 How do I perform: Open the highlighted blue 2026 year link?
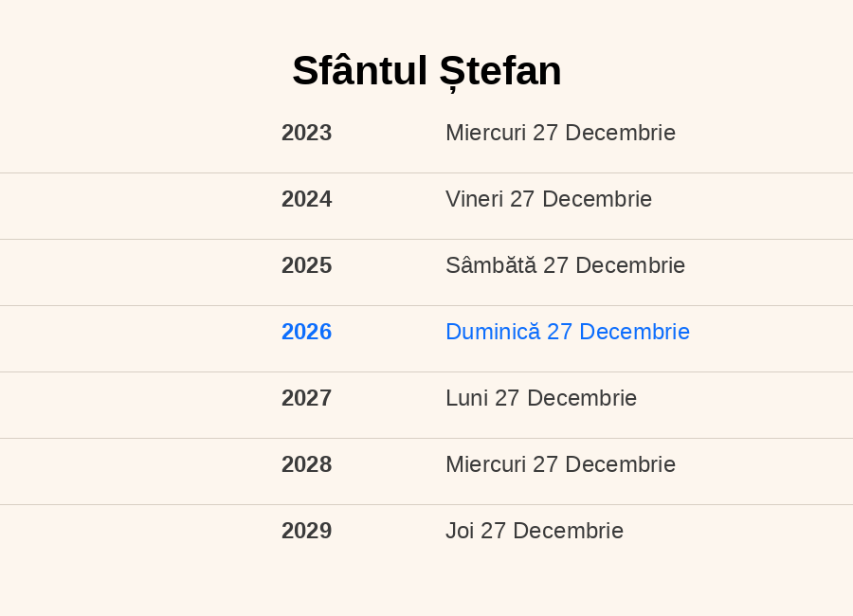(x=306, y=332)
